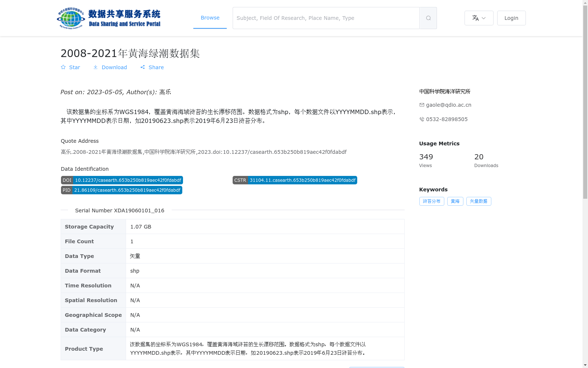Click the Data Sharing and Service Portal logo
The height and width of the screenshot is (368, 588).
tap(109, 18)
